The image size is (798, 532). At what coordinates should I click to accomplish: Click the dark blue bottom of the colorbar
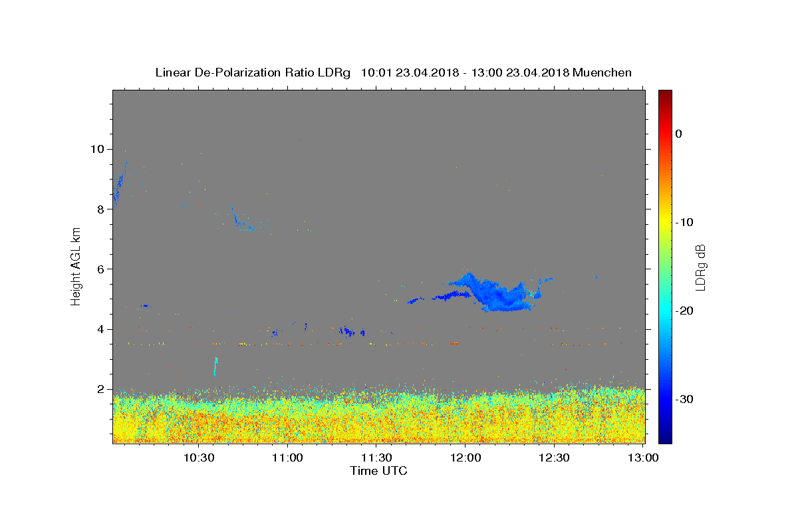[665, 439]
